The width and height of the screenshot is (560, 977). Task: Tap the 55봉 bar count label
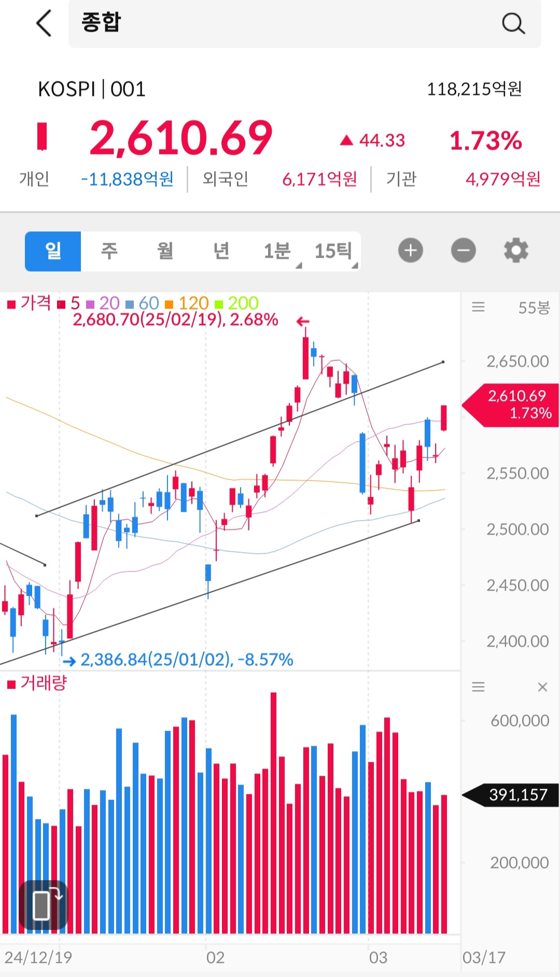tap(534, 308)
